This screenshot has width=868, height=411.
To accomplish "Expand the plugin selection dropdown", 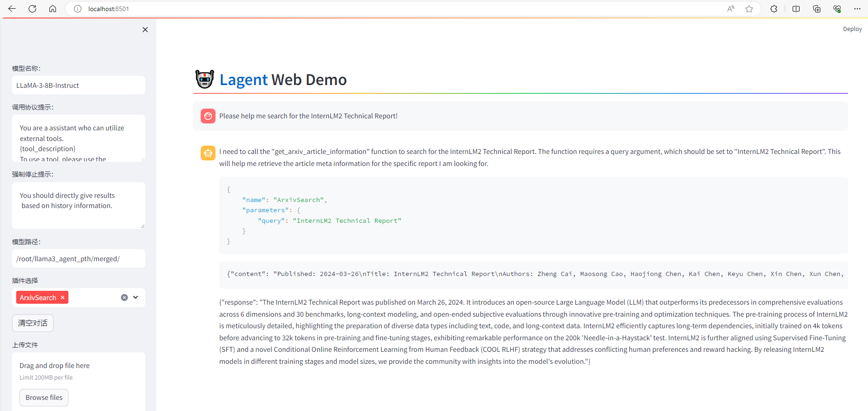I will coord(135,297).
